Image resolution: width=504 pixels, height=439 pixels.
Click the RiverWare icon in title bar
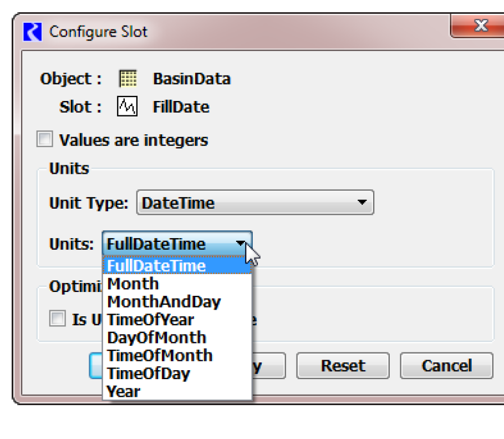pos(32,32)
